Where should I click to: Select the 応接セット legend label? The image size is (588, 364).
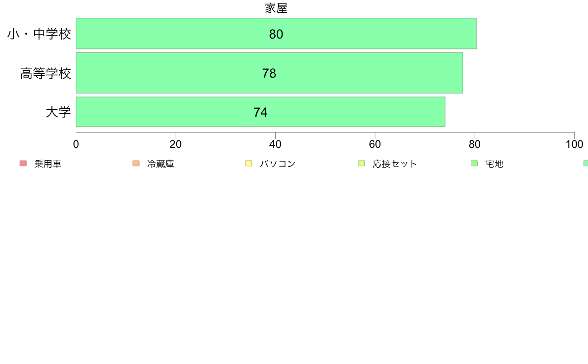click(x=395, y=164)
